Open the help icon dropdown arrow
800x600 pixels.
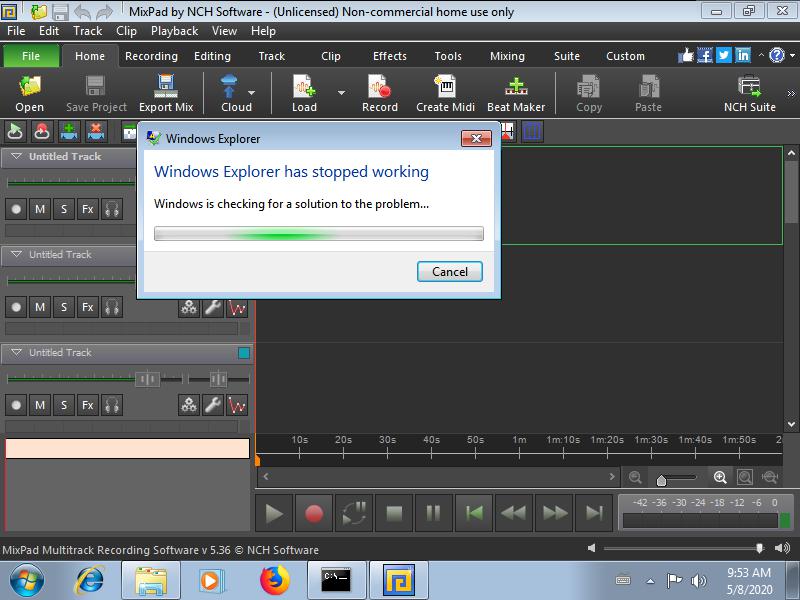792,55
